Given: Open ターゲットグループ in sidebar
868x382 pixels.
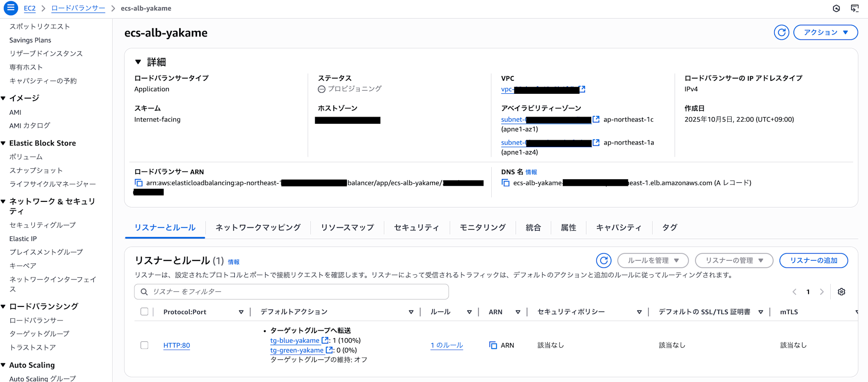Looking at the screenshot, I should [x=39, y=334].
